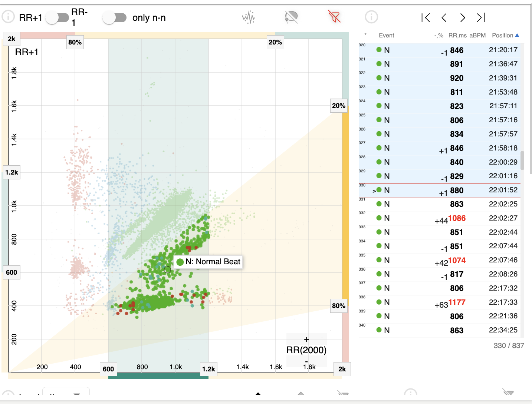This screenshot has width=532, height=404.
Task: Click the 1.2k handle on horizontal axis
Action: (208, 369)
